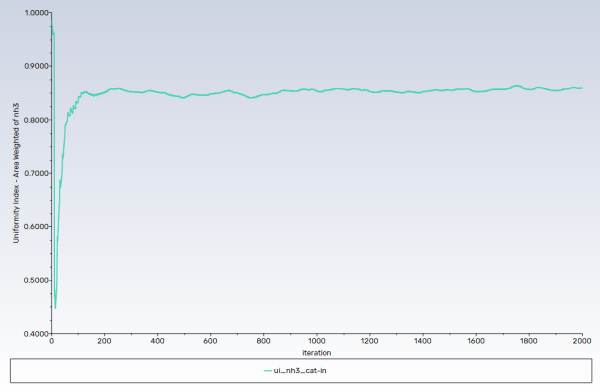
Task: Click the 1600 x-axis tick label
Action: [x=476, y=341]
